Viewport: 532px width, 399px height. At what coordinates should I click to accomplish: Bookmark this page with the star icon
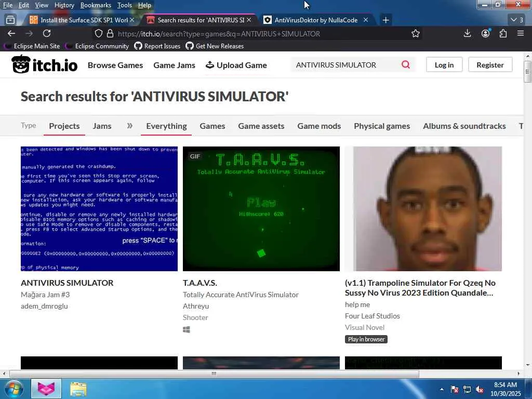click(x=415, y=33)
